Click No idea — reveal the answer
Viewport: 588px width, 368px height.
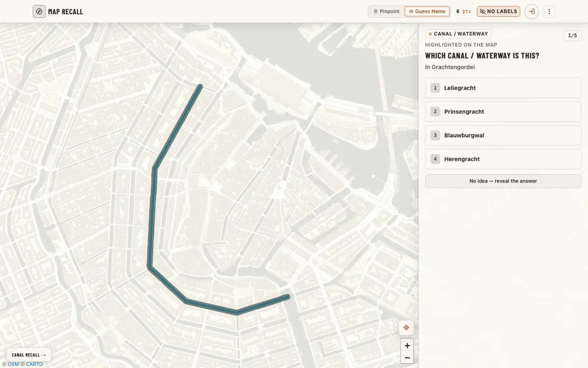[x=503, y=181]
